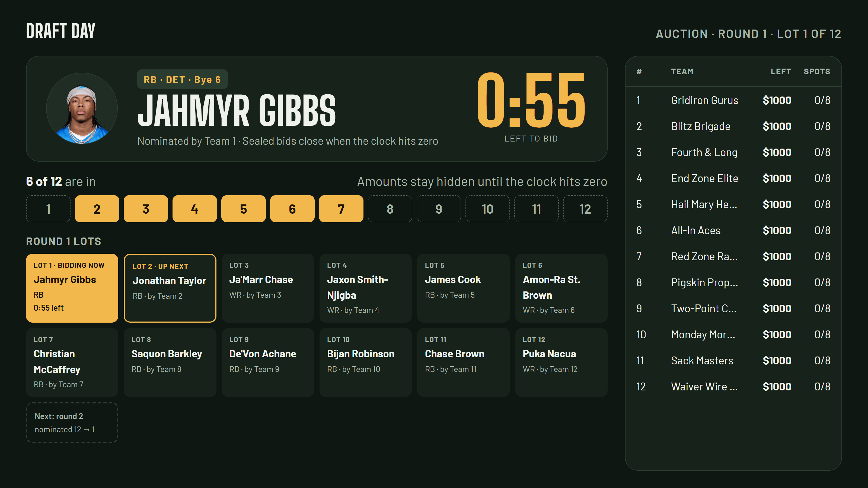Open Lot 2 Jonathan Taylor up next card

pos(170,288)
